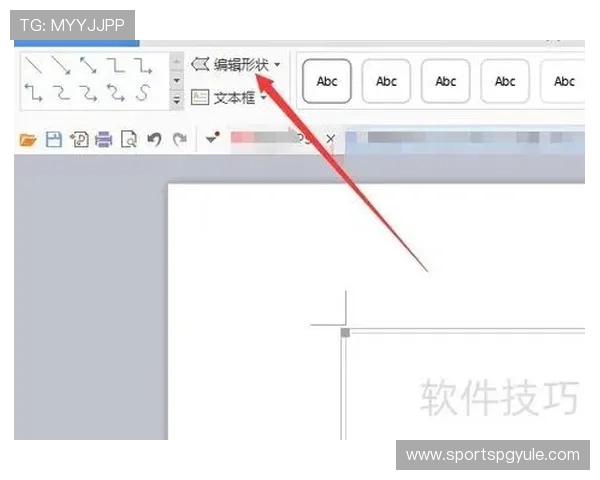
Task: Open print preview icon
Action: click(129, 139)
